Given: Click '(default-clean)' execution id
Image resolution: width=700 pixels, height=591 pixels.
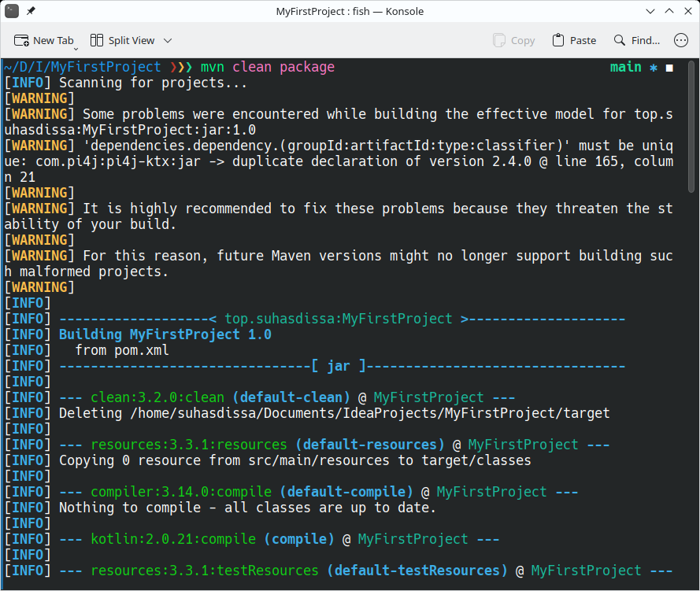Looking at the screenshot, I should point(291,397).
